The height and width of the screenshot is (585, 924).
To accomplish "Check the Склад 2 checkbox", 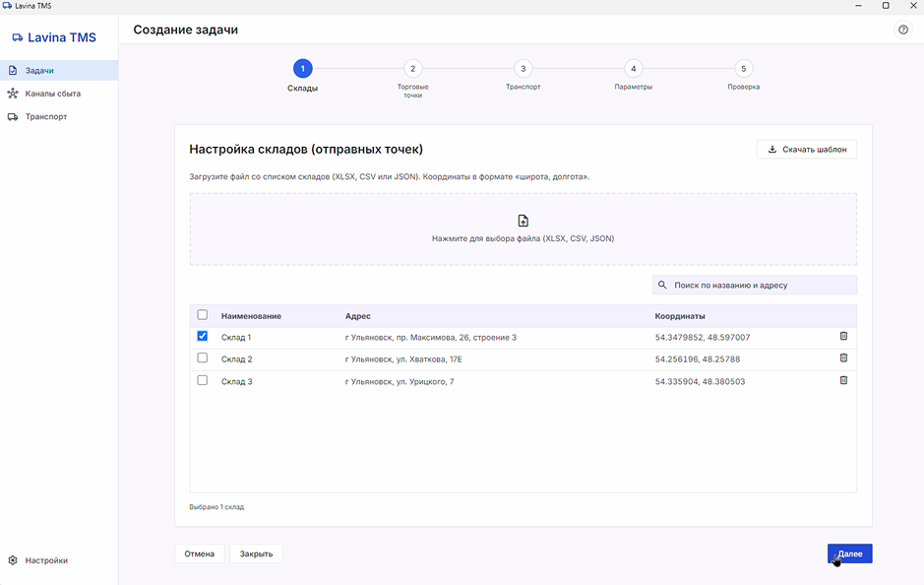I will coord(202,357).
